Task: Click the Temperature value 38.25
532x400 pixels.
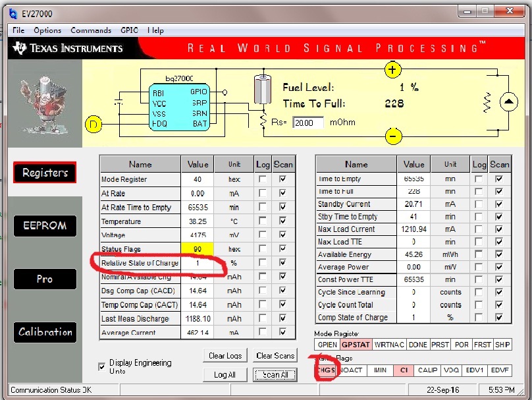Action: [198, 221]
